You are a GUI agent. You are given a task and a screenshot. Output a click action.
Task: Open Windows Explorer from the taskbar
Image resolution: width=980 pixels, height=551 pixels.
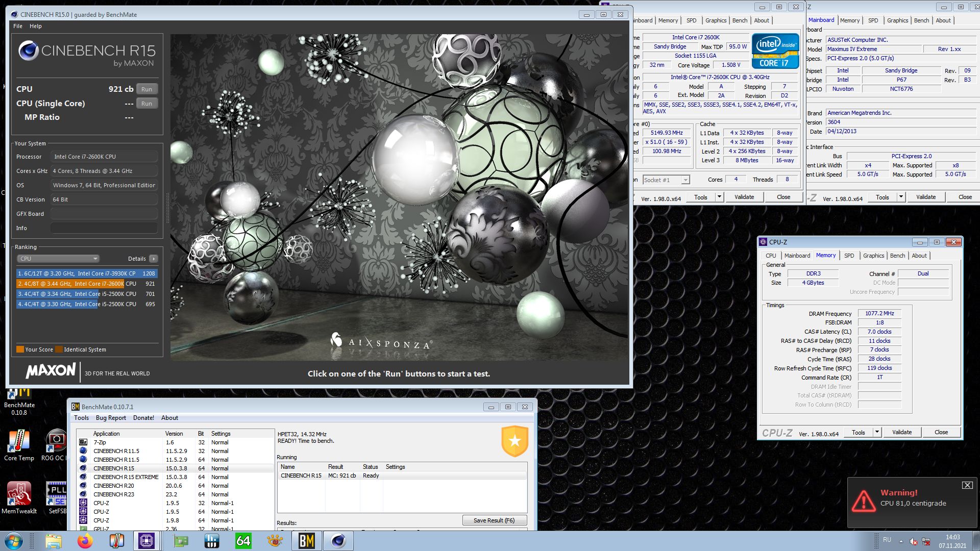click(x=53, y=541)
